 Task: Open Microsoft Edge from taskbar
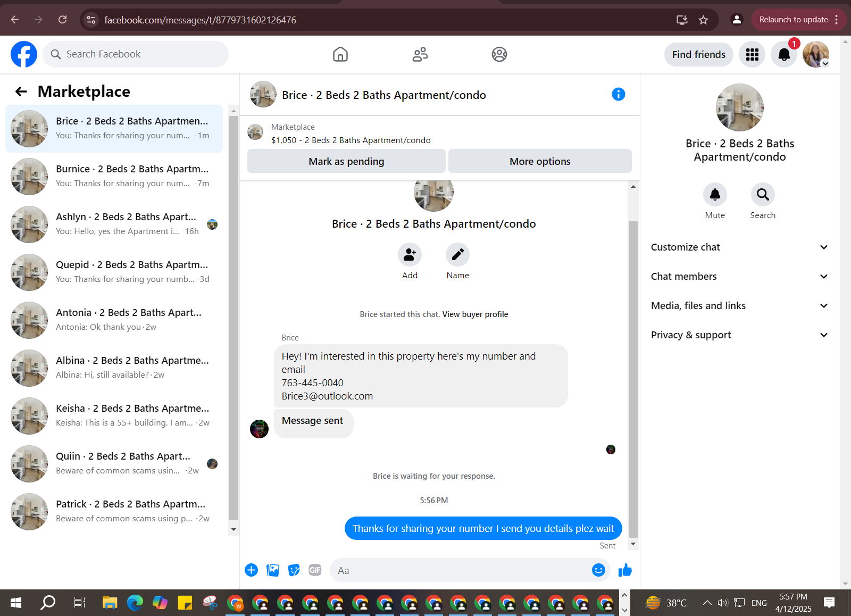click(135, 603)
